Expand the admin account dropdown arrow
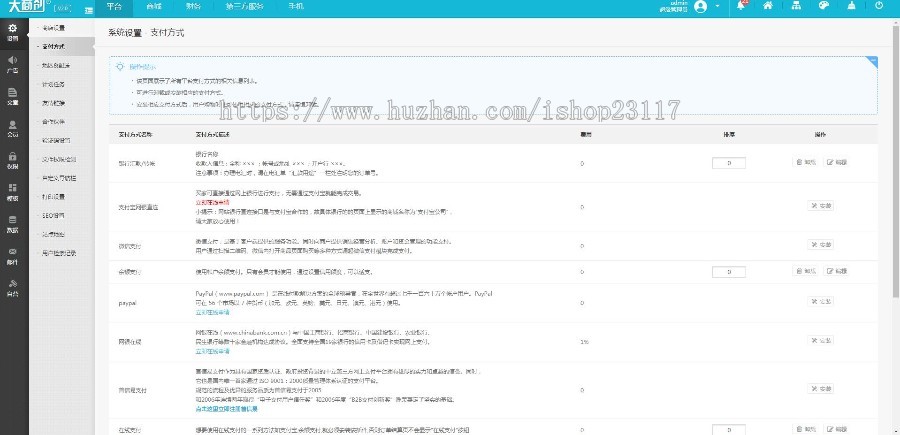Screen dimensions: 900x435 (717, 6)
